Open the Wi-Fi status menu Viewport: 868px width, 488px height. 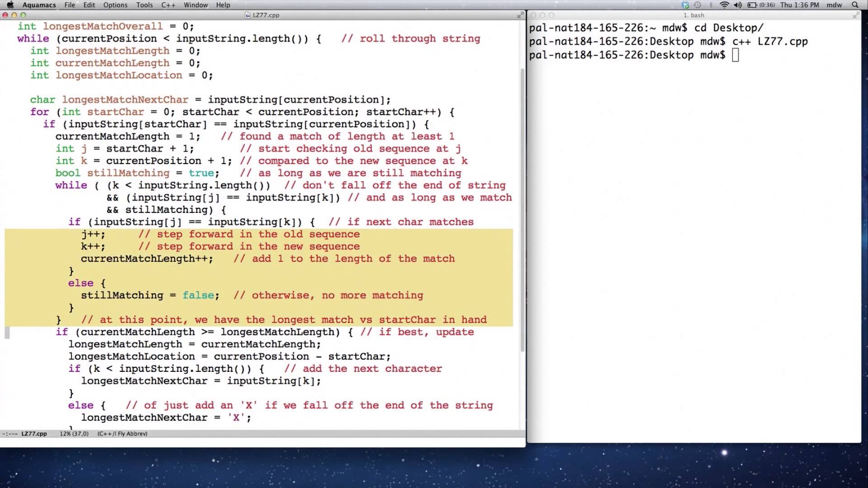[x=724, y=5]
